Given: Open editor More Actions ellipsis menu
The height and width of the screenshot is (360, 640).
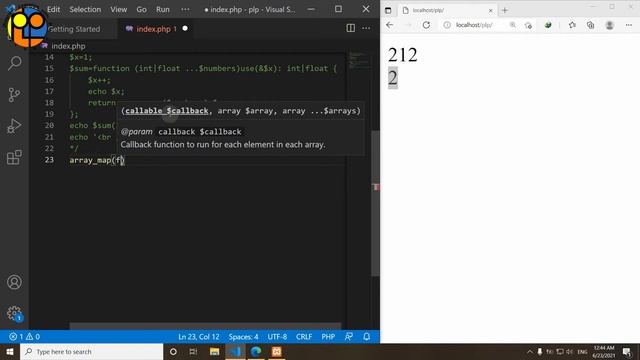Looking at the screenshot, I should (366, 28).
